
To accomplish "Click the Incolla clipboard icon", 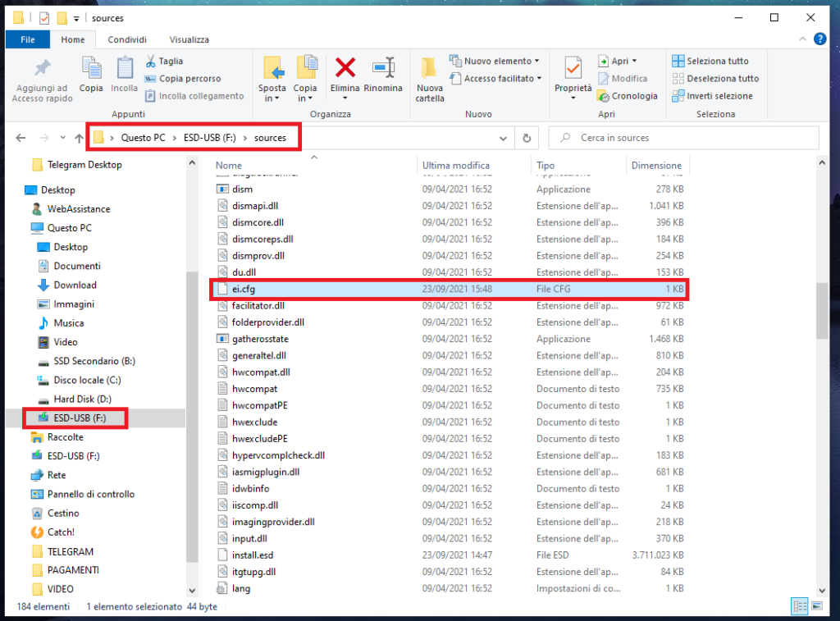I will (x=125, y=69).
